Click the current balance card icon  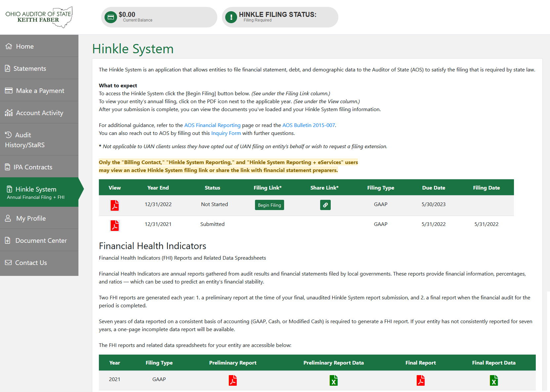[x=111, y=17]
